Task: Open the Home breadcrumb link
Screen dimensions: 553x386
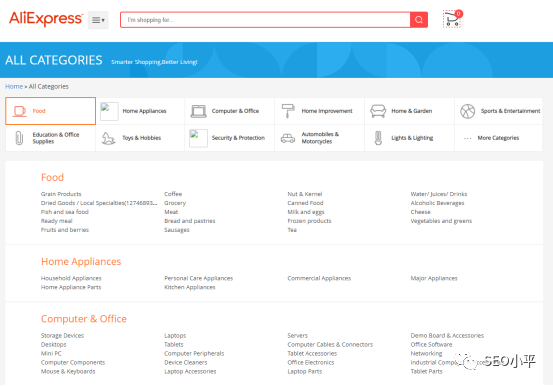Action: (x=14, y=86)
